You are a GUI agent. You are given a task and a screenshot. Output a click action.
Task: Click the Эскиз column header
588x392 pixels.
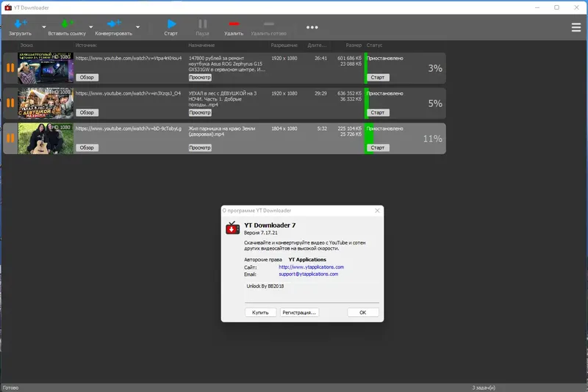click(x=26, y=46)
